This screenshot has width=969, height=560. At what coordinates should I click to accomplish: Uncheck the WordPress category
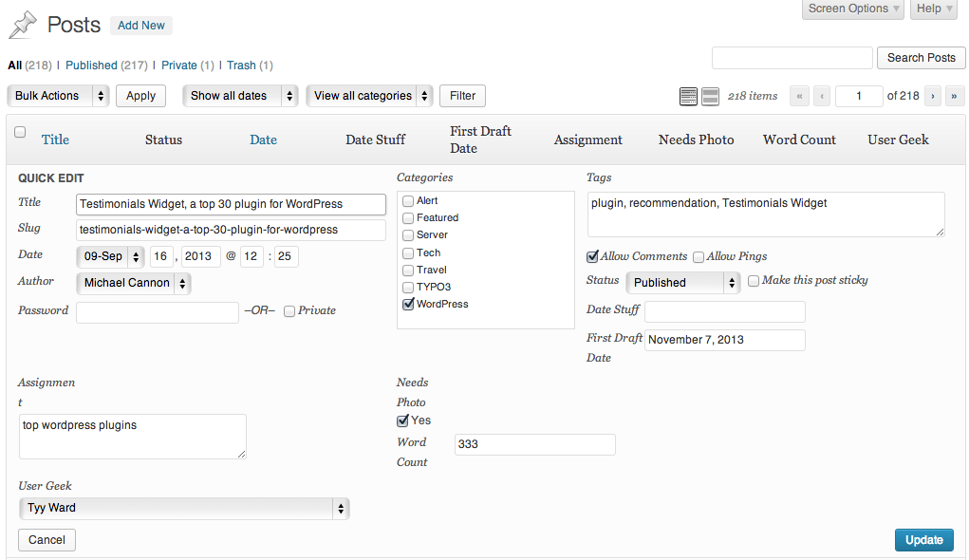coord(408,305)
